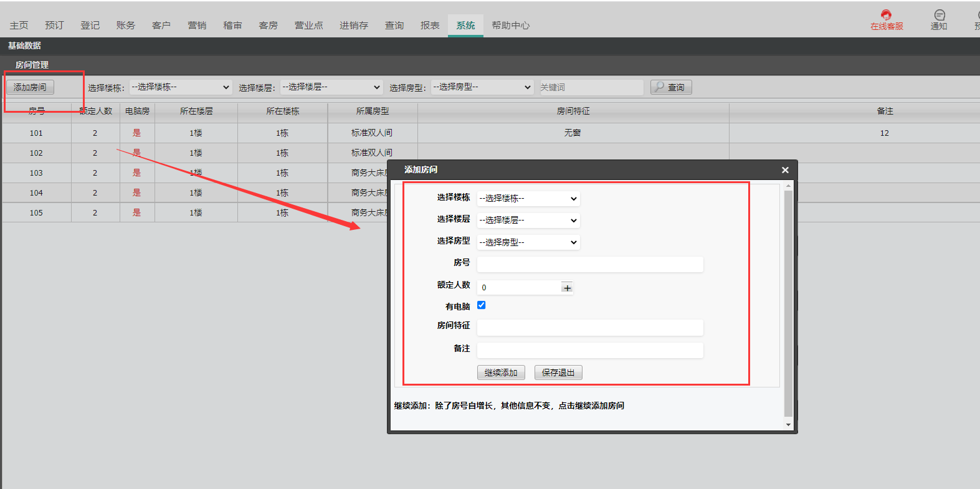Click the 所在楼层 column header
The width and height of the screenshot is (980, 489).
click(196, 111)
